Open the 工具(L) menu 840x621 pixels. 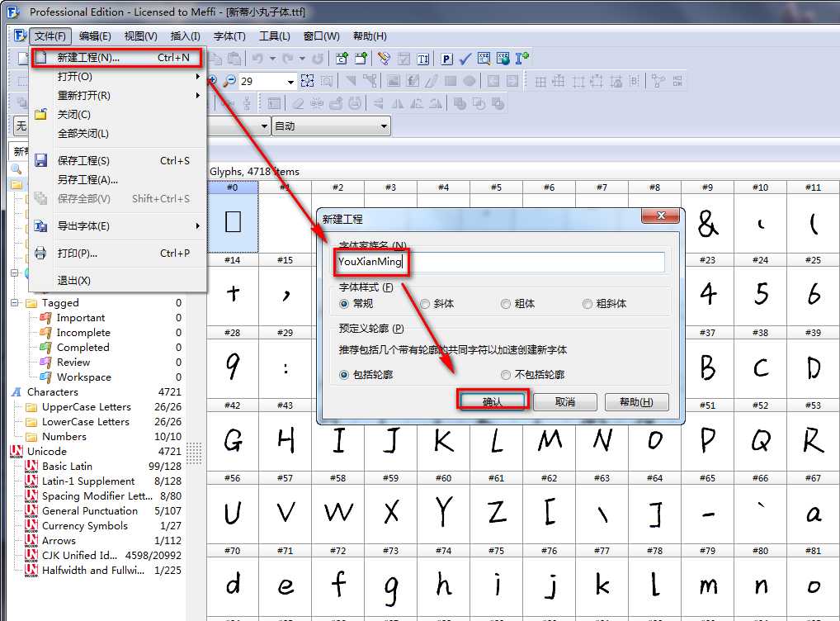pyautogui.click(x=274, y=36)
